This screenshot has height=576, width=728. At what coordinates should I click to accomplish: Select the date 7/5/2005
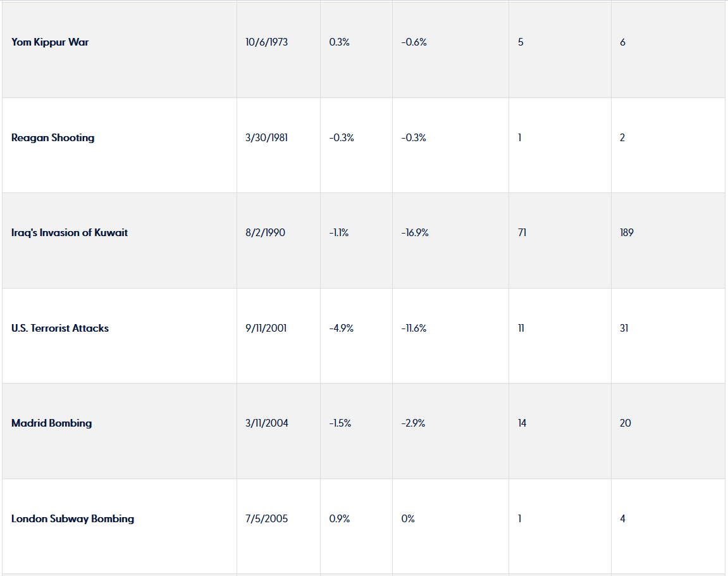click(x=266, y=519)
